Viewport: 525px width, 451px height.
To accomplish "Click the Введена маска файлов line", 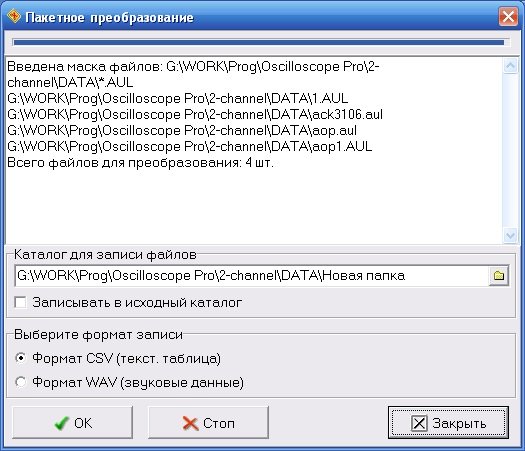I will pos(193,74).
